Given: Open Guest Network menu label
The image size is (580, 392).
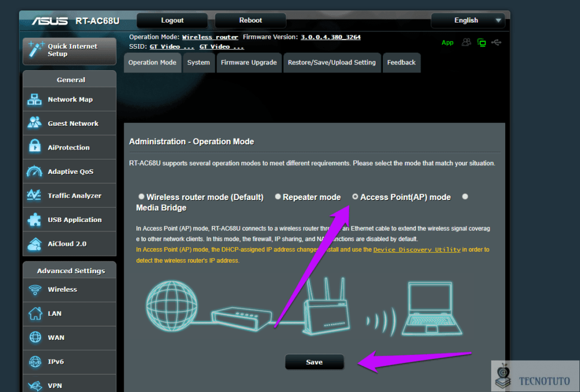Looking at the screenshot, I should tap(73, 124).
